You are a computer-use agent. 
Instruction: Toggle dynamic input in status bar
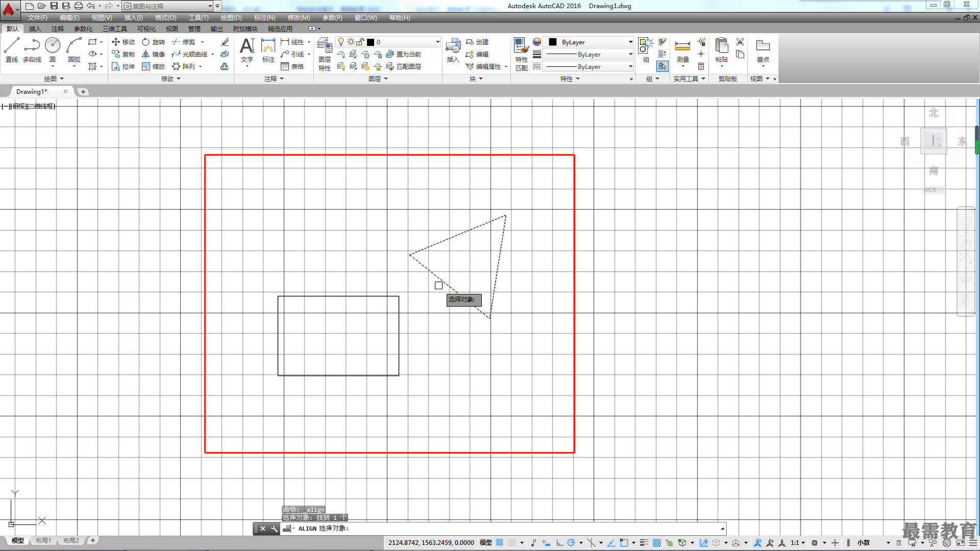(x=546, y=543)
